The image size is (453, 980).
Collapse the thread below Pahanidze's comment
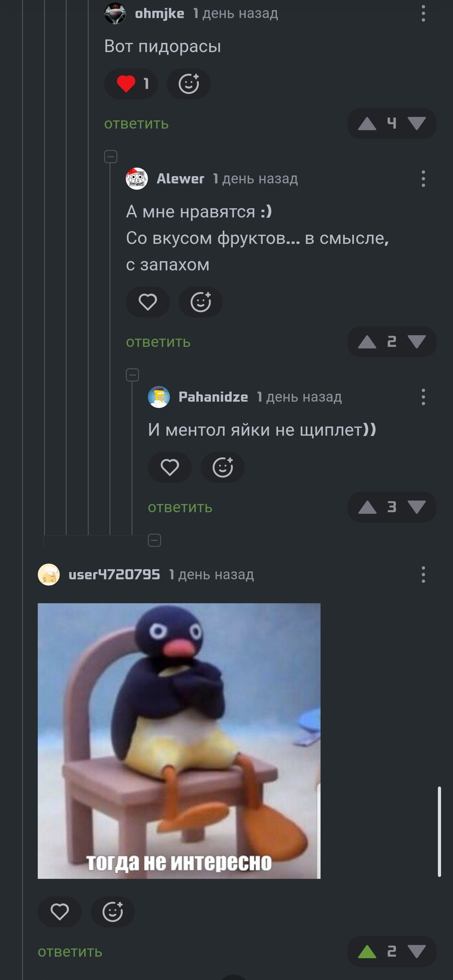coord(154,540)
